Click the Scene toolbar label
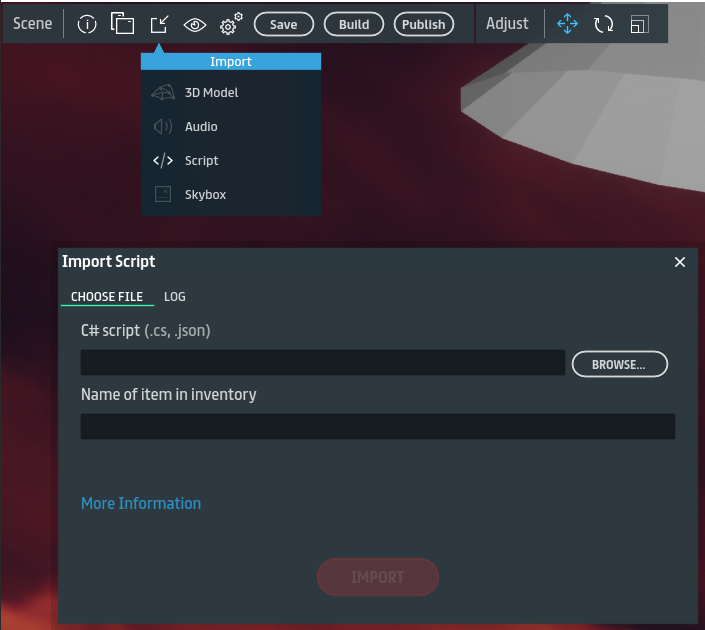Image resolution: width=705 pixels, height=630 pixels. pos(32,23)
